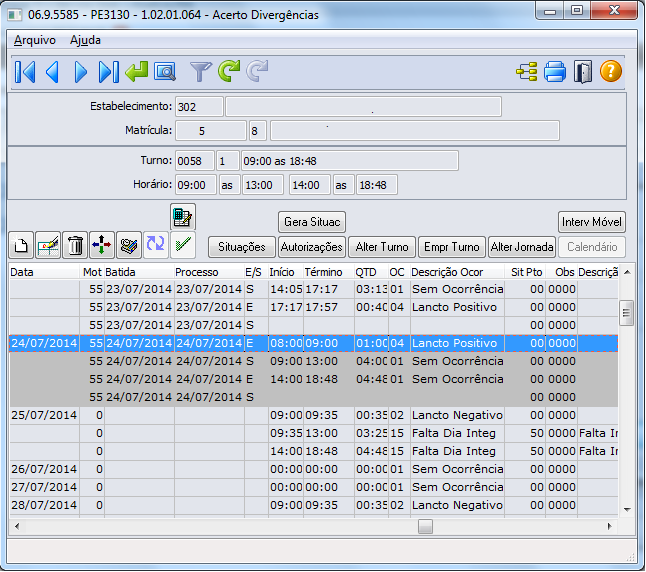Click the green return arrow icon
Image resolution: width=646 pixels, height=572 pixels.
point(137,72)
